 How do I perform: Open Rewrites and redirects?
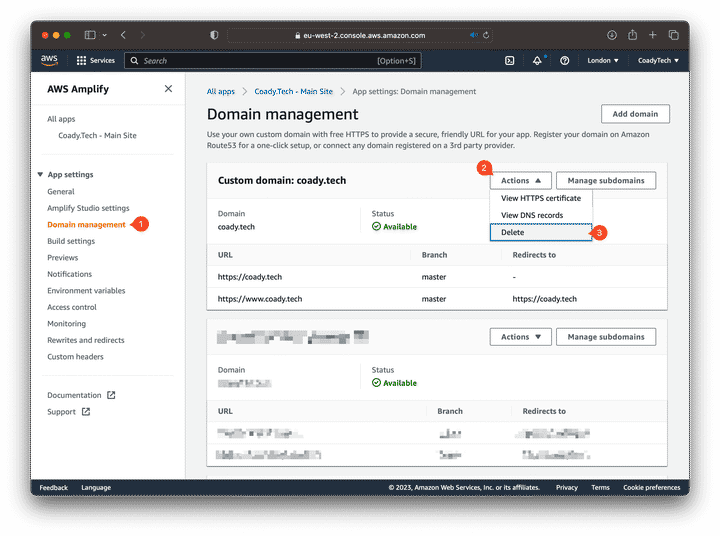pos(86,340)
